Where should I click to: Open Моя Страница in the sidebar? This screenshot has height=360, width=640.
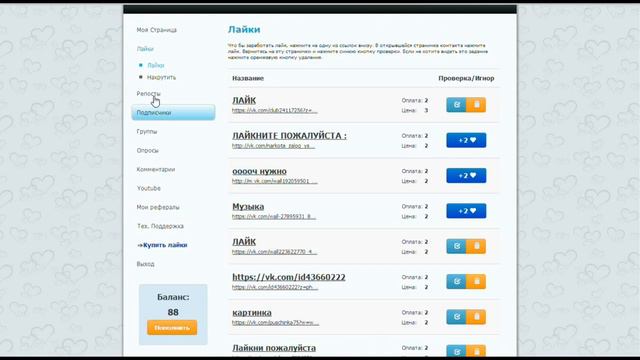point(157,30)
